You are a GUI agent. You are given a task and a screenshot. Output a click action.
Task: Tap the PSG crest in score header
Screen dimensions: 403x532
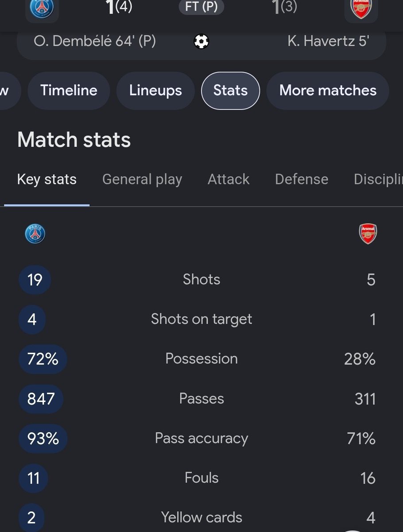coord(42,8)
